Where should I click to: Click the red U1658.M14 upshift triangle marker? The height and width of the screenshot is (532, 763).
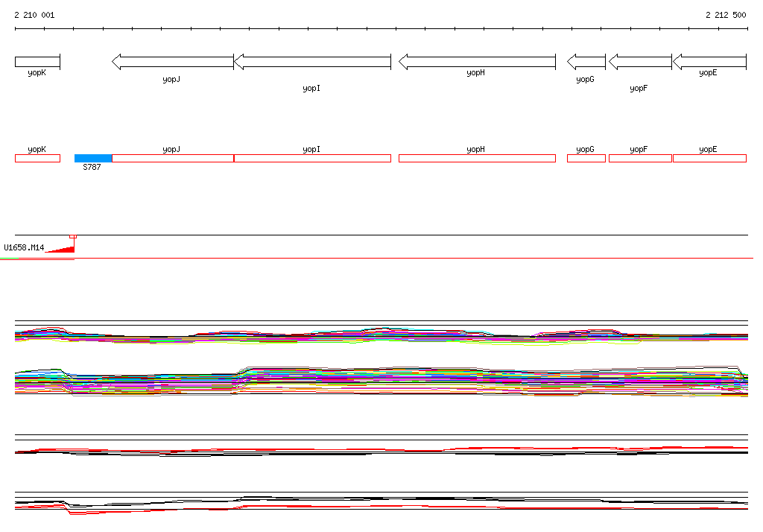(x=60, y=249)
